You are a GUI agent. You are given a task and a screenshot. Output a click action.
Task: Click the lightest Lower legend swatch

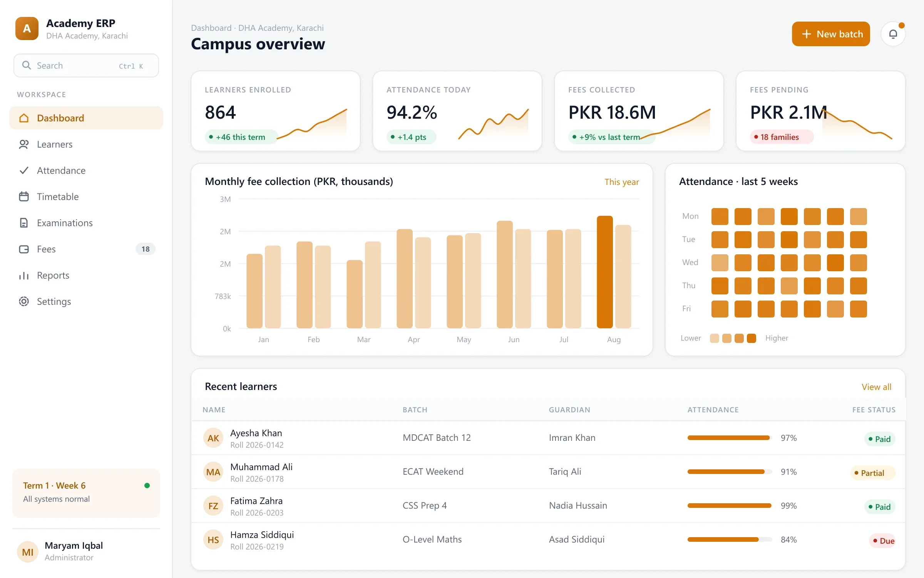(715, 338)
